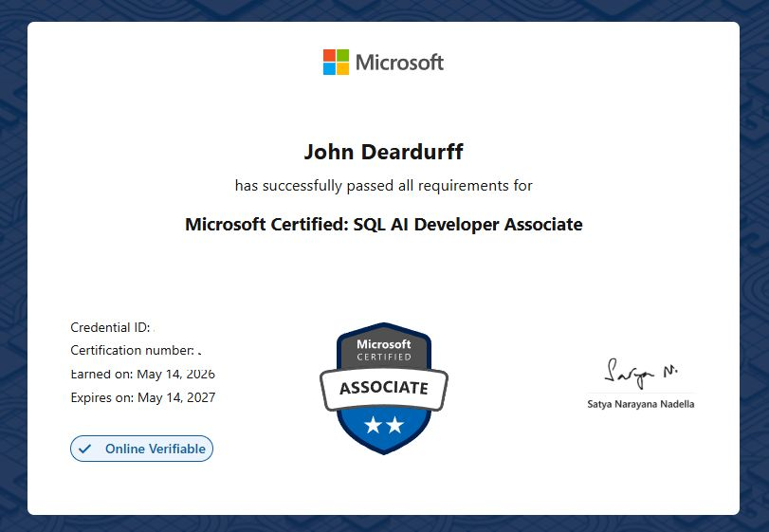Click 'has successfully passed all requirements for'
Image resolution: width=769 pixels, height=532 pixels.
[383, 186]
